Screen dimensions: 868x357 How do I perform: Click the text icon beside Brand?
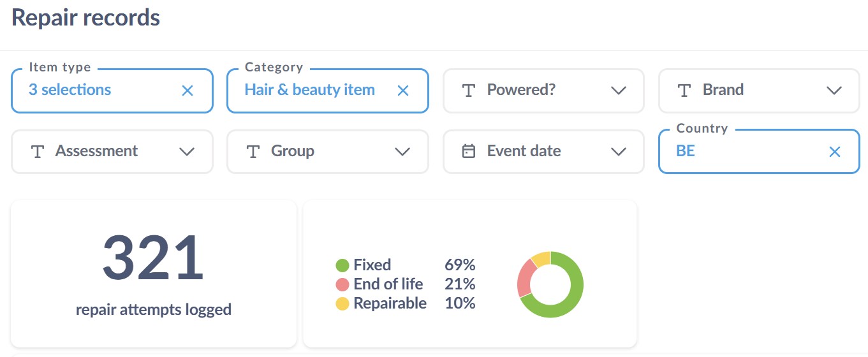(x=684, y=91)
